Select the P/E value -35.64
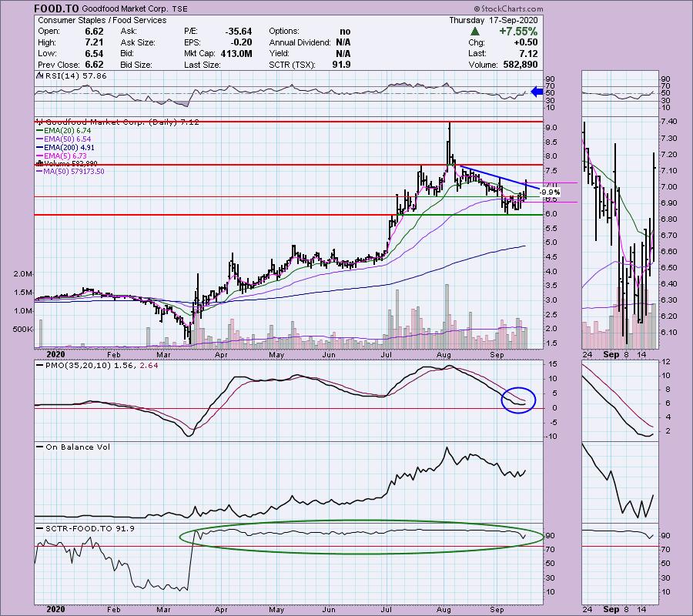Image resolution: width=693 pixels, height=616 pixels. (x=238, y=32)
